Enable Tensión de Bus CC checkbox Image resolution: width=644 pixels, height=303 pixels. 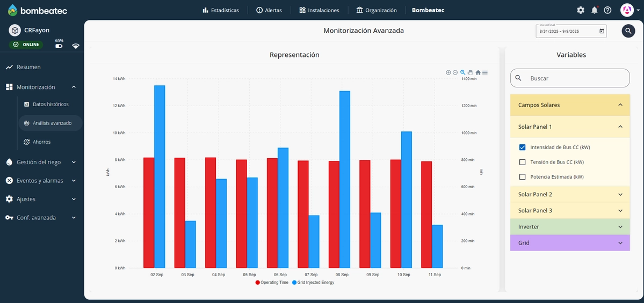(x=522, y=162)
